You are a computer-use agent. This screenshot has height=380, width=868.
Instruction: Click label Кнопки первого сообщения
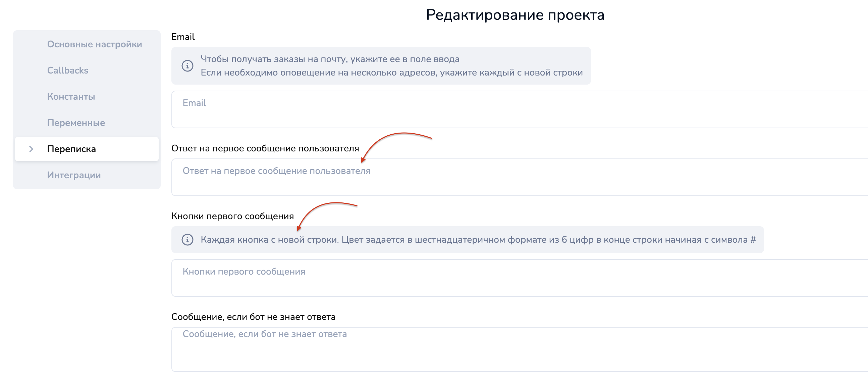(232, 216)
